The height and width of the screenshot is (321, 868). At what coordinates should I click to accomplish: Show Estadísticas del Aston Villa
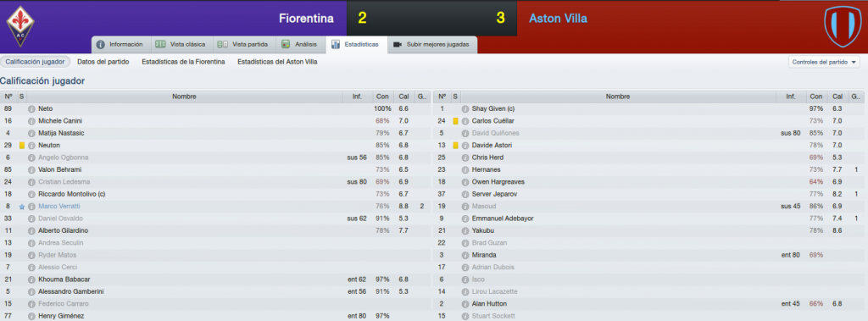click(277, 62)
